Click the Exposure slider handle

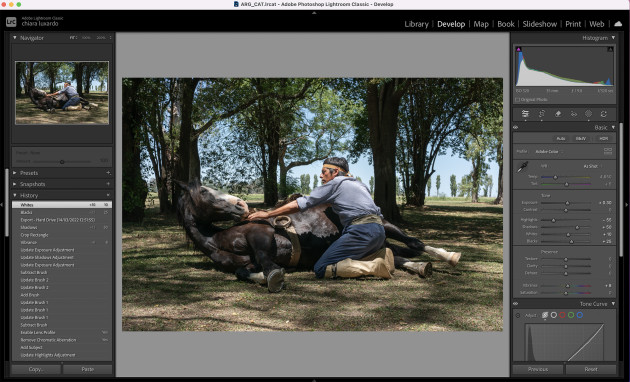click(567, 203)
